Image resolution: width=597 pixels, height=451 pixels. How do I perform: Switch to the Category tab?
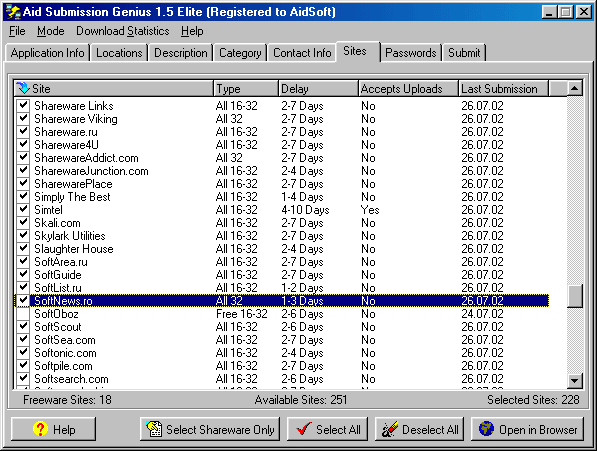240,53
